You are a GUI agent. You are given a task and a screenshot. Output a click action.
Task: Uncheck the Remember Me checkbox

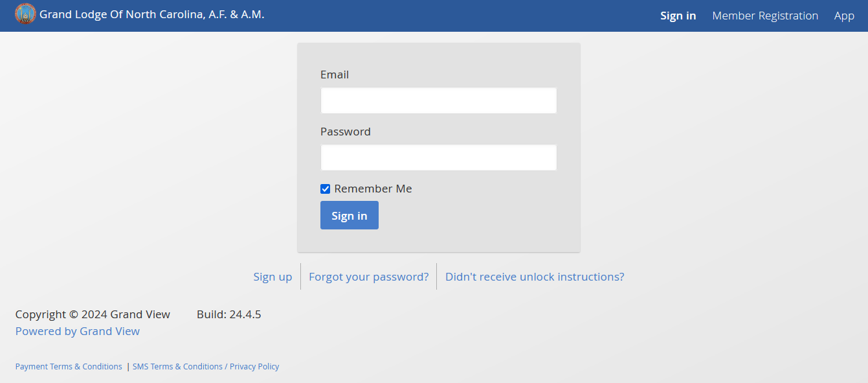(x=326, y=189)
